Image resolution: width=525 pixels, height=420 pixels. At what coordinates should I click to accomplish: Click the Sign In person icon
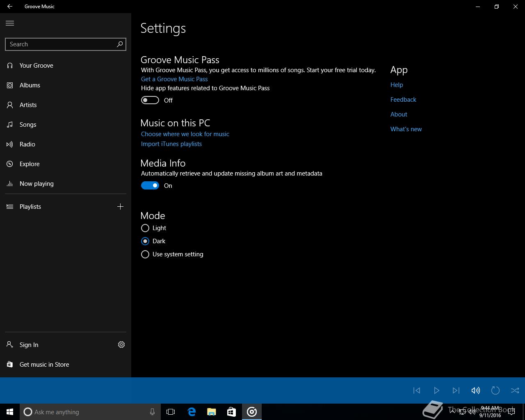(x=10, y=345)
